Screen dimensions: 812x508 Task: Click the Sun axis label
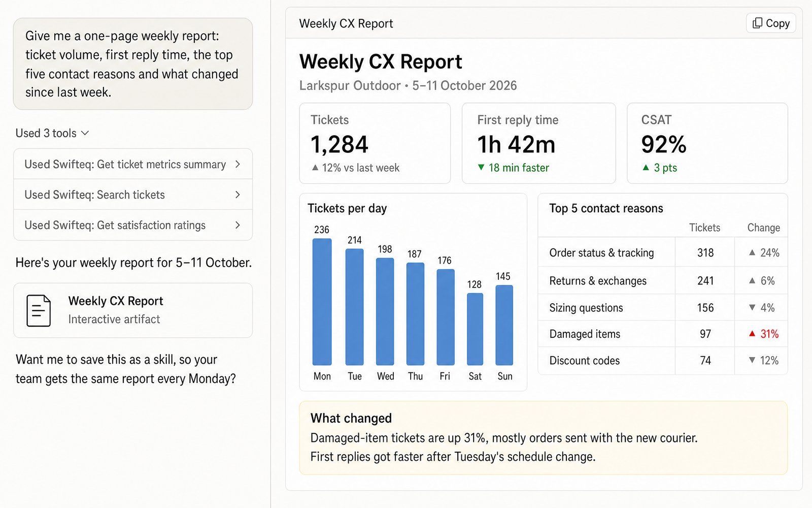505,376
